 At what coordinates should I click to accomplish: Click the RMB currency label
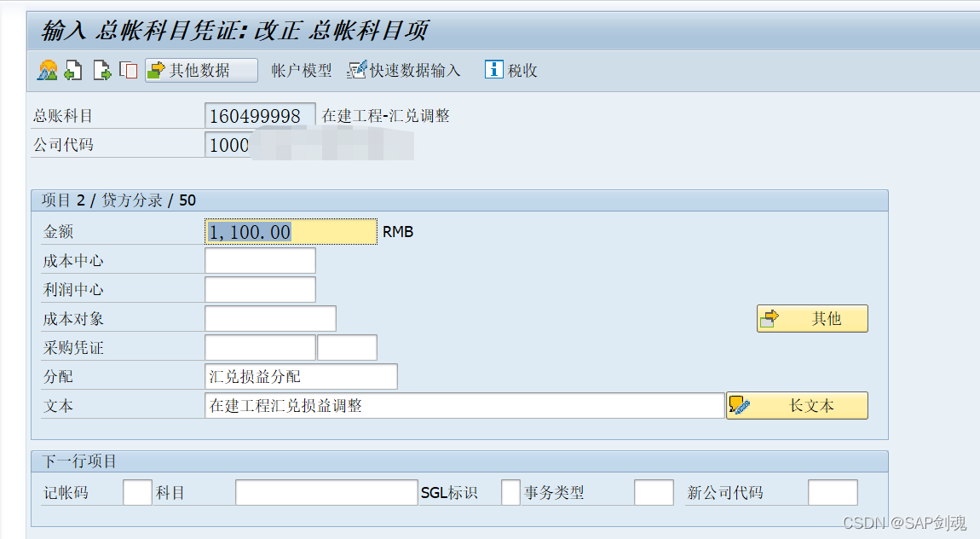click(398, 232)
